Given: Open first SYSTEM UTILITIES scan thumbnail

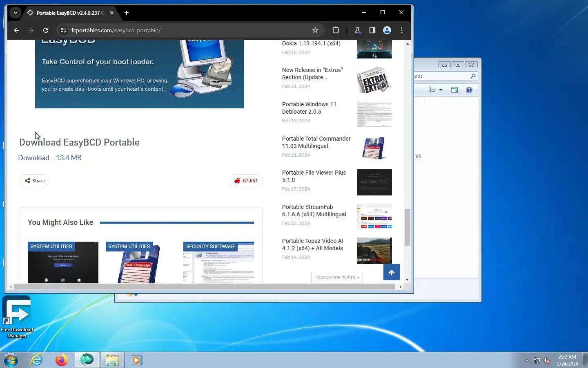Looking at the screenshot, I should [x=63, y=263].
